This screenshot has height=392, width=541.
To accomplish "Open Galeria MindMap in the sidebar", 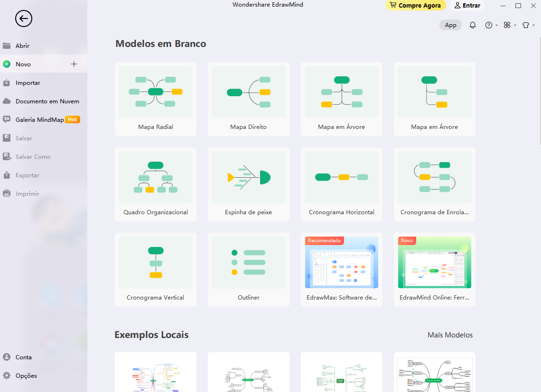I will coord(39,120).
